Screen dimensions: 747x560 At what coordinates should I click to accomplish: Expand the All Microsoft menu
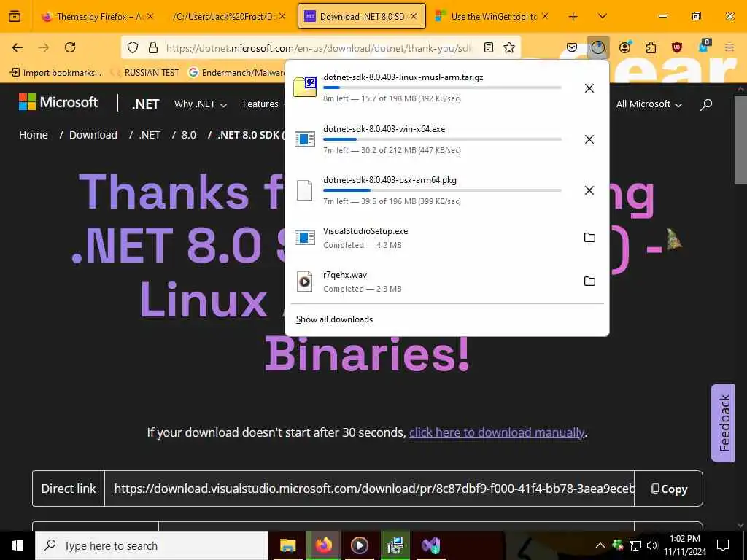(x=649, y=104)
